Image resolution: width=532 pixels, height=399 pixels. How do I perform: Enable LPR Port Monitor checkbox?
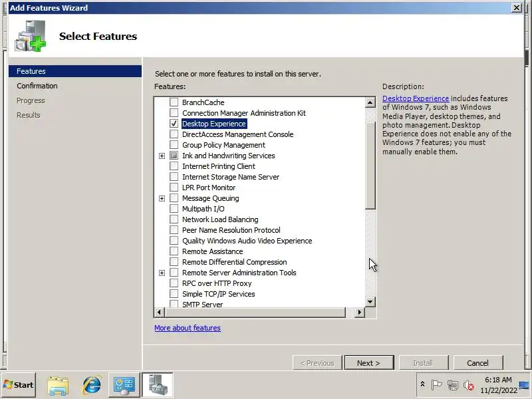coord(174,188)
